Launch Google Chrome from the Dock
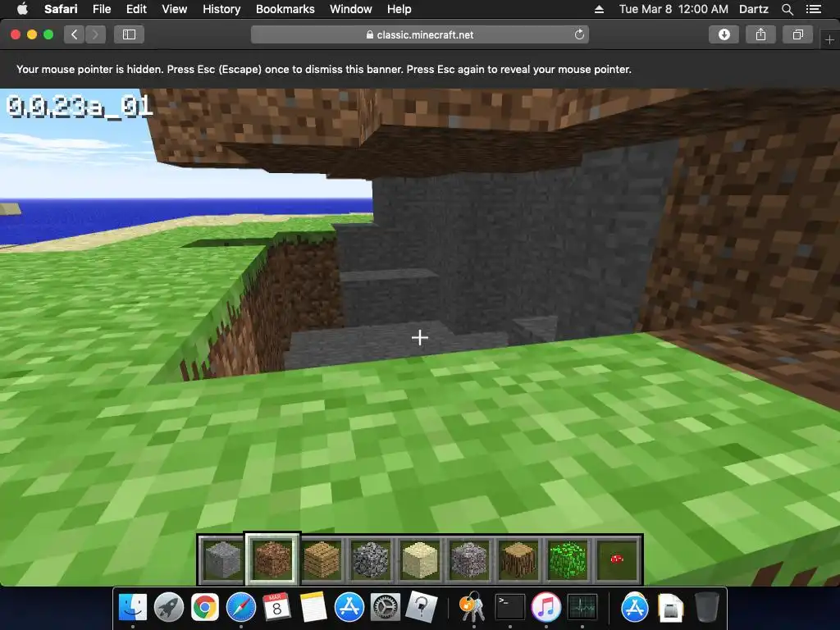The width and height of the screenshot is (840, 630). [x=204, y=608]
